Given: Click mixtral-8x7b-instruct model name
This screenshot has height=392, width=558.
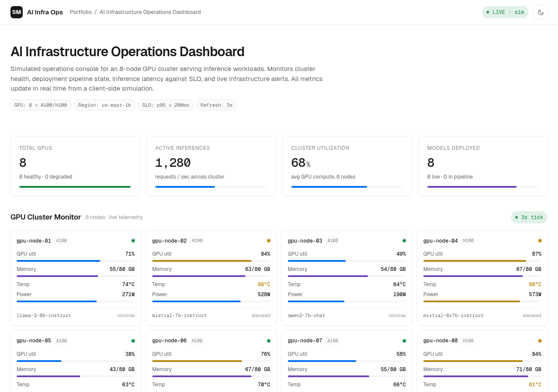Looking at the screenshot, I should [x=453, y=315].
